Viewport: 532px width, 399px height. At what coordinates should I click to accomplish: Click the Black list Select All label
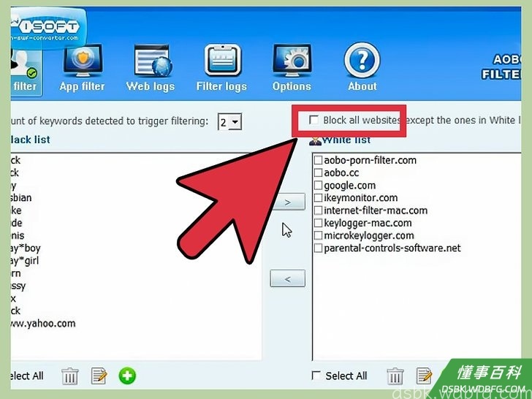tap(27, 376)
